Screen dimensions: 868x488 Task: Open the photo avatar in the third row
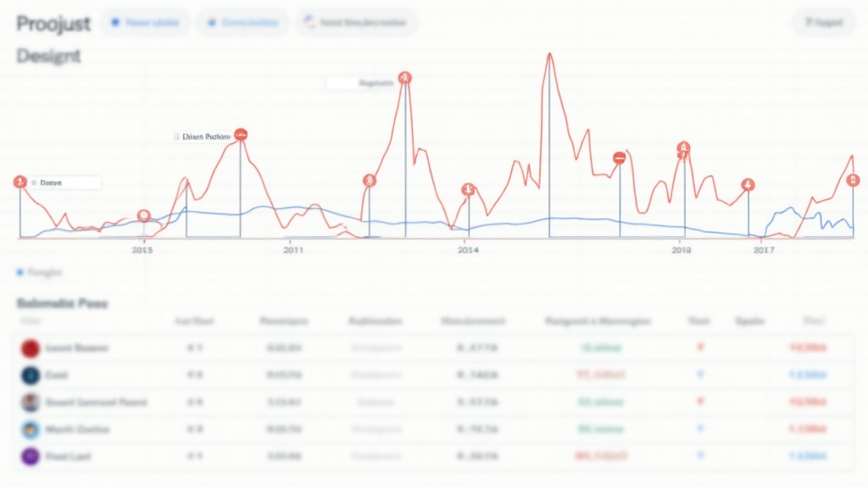(31, 402)
